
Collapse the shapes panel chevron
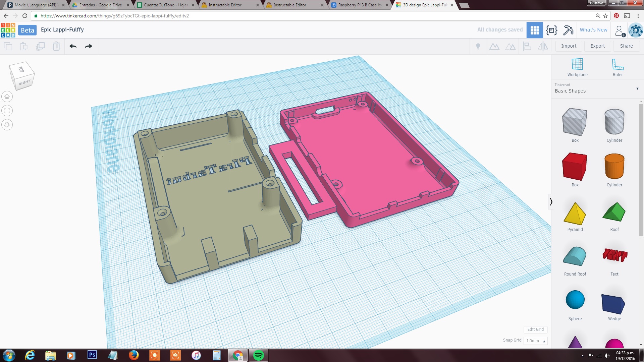pyautogui.click(x=551, y=201)
